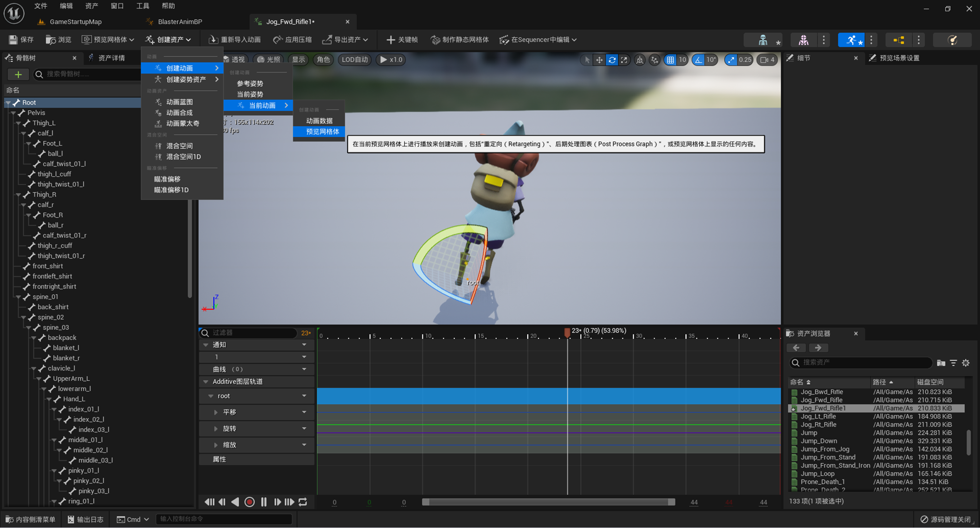The height and width of the screenshot is (528, 980).
Task: Open the playback speed x1.0 dropdown
Action: 391,60
